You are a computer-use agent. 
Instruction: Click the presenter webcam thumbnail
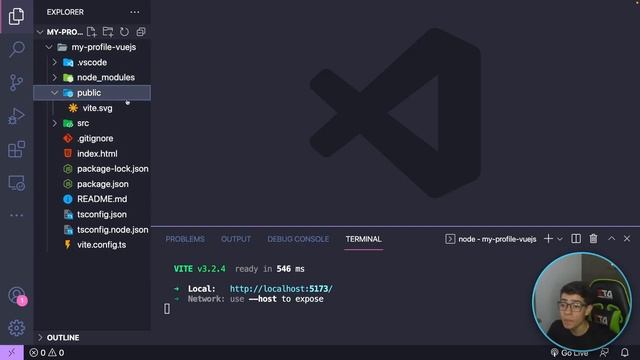582,302
